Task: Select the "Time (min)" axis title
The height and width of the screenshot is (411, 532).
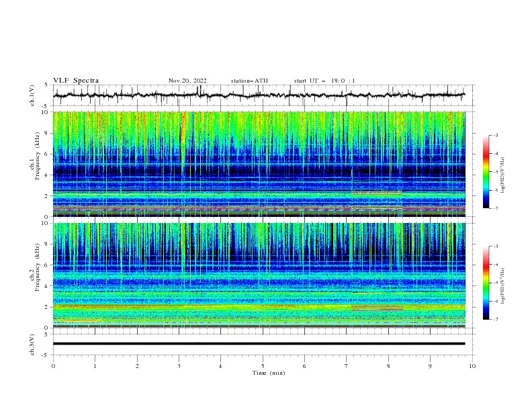Action: coord(269,373)
